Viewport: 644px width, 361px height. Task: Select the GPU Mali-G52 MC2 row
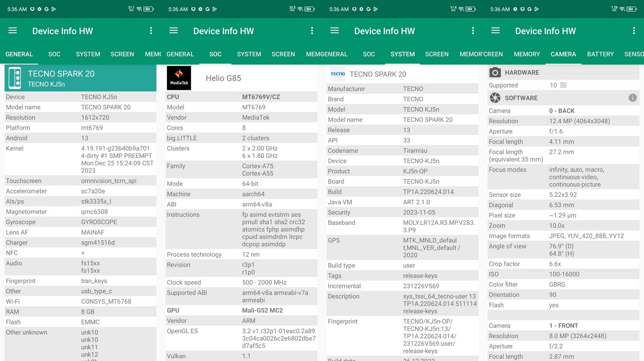[241, 310]
